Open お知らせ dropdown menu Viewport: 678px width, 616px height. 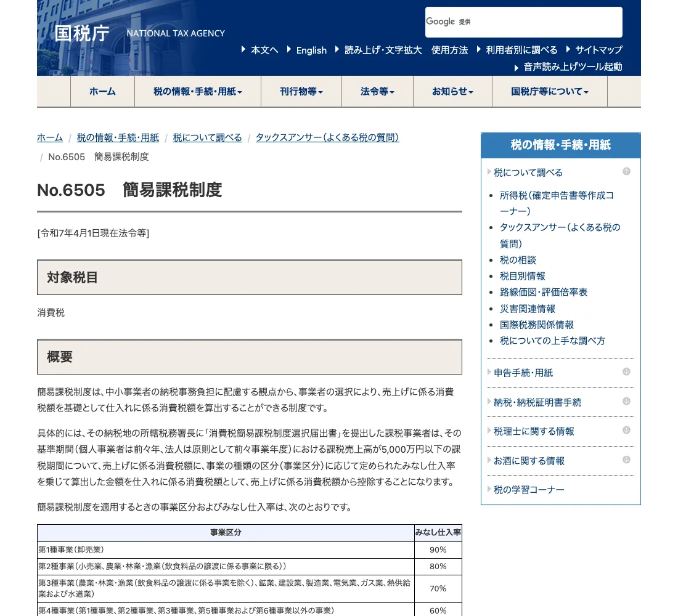452,91
